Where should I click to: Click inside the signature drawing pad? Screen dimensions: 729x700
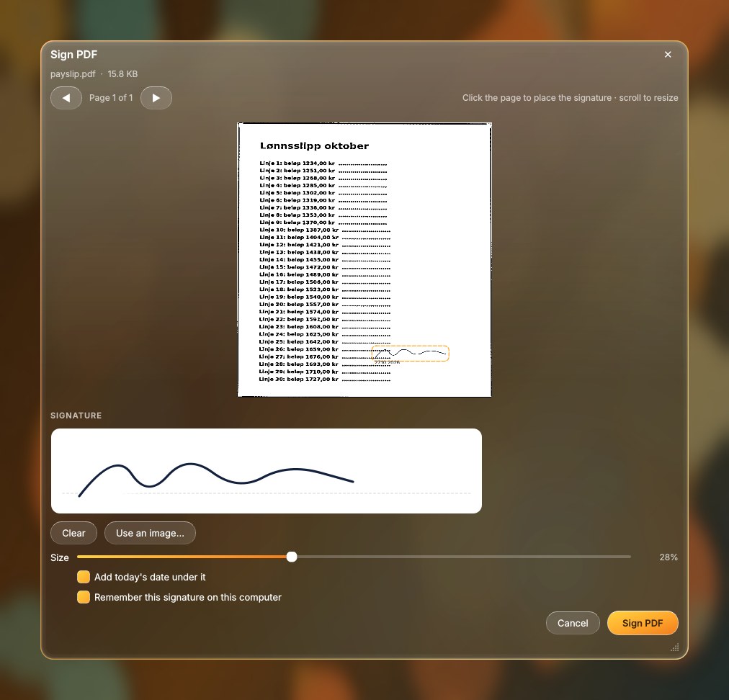(266, 471)
